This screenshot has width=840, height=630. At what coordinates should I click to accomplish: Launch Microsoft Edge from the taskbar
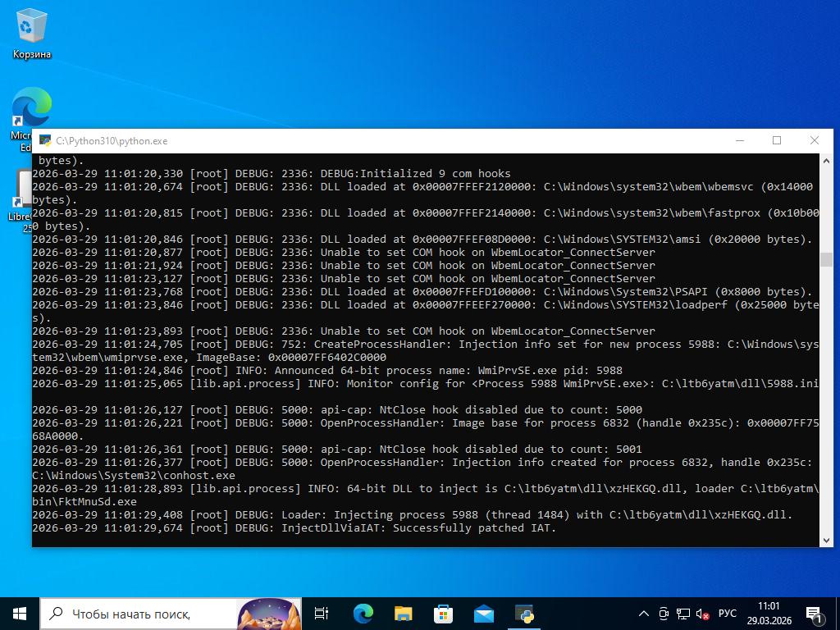coord(363,614)
